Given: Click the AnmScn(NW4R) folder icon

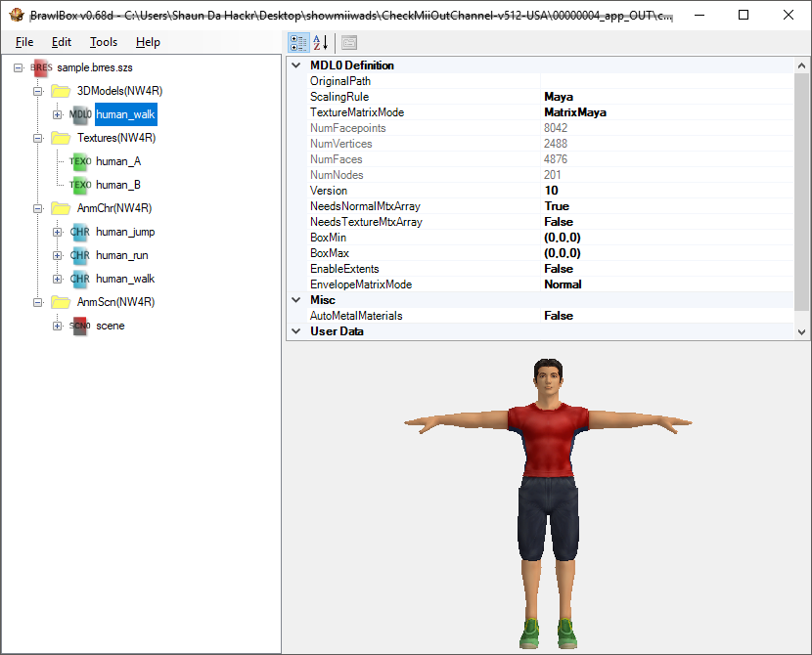Looking at the screenshot, I should tap(61, 302).
